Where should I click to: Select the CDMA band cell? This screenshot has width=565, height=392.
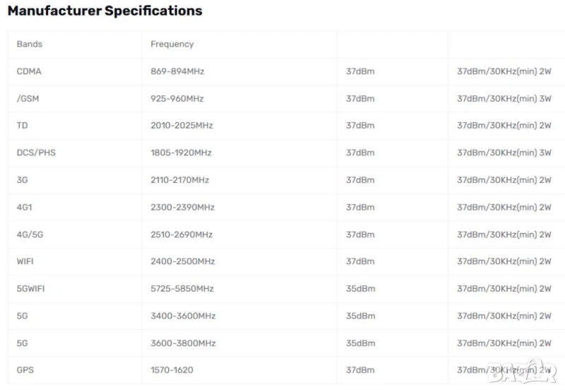click(30, 71)
